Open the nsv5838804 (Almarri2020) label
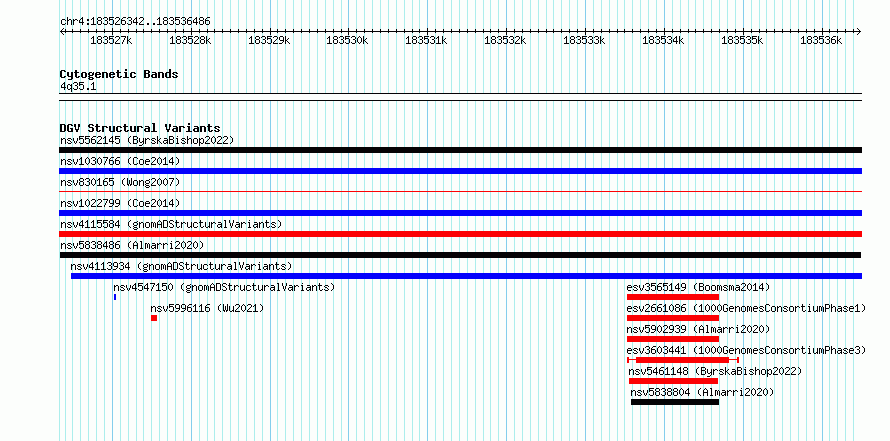 click(x=702, y=392)
